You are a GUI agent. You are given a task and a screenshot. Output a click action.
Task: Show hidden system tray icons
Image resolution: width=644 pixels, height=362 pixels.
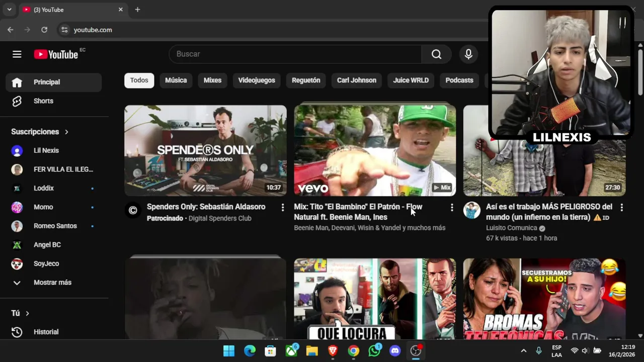coord(523,351)
